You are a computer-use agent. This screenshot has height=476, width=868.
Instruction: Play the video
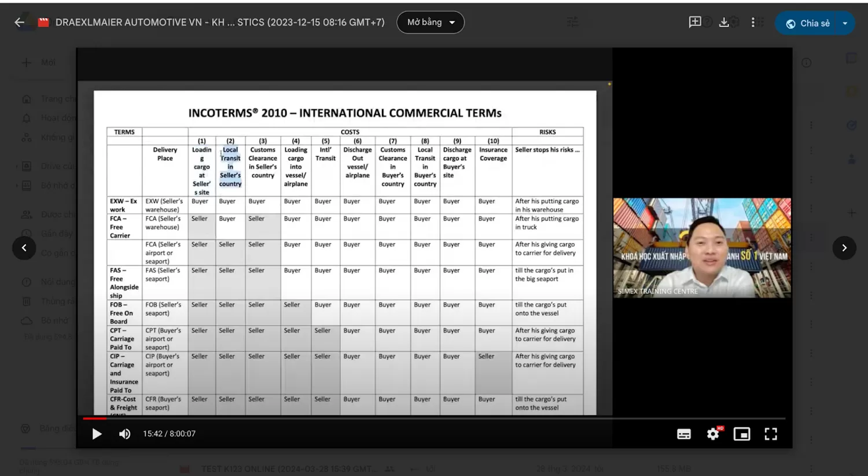click(x=97, y=434)
